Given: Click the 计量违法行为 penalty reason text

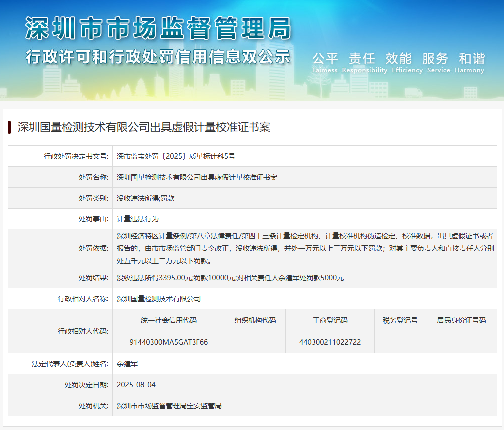Looking at the screenshot, I should coord(138,219).
